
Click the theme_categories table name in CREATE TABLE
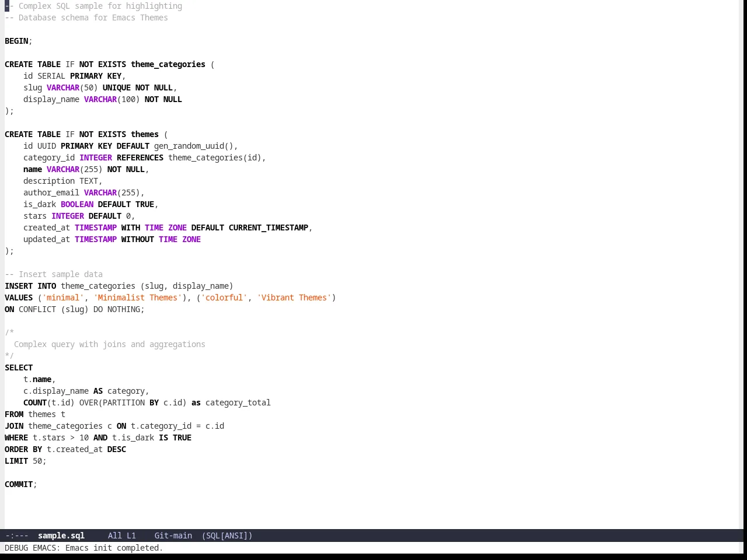[168, 64]
